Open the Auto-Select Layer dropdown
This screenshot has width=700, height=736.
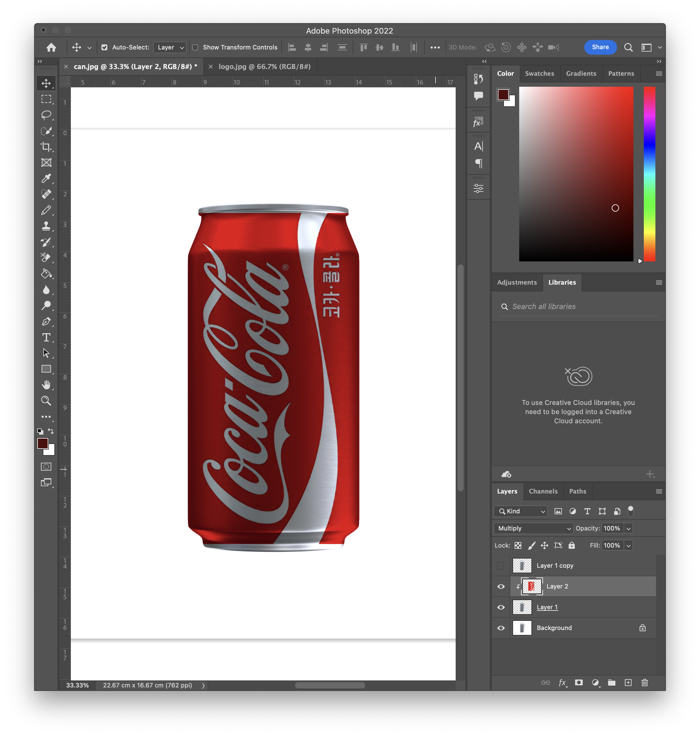(170, 47)
